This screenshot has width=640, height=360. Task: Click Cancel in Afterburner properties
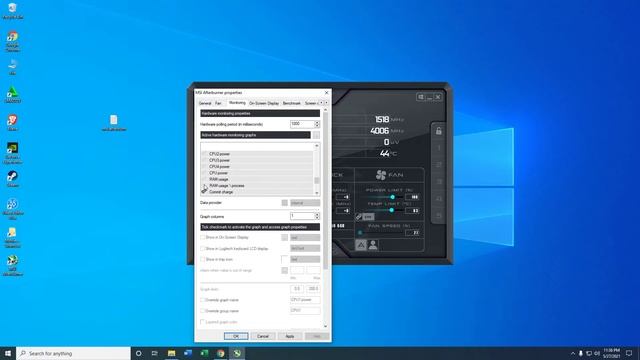[x=263, y=336]
